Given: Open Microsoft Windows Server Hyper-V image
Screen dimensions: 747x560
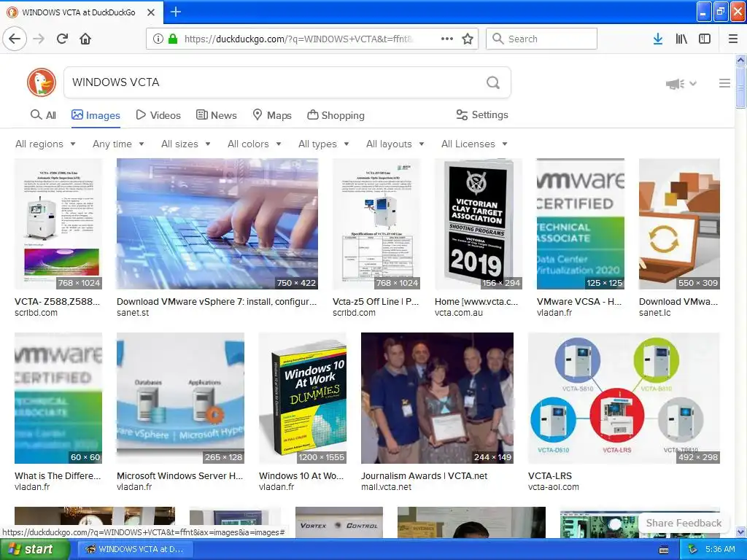Looking at the screenshot, I should click(181, 398).
